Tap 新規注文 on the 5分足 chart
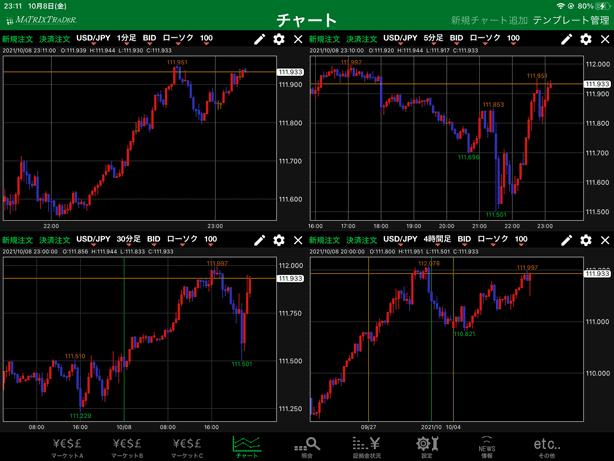Image resolution: width=614 pixels, height=461 pixels. click(x=324, y=39)
